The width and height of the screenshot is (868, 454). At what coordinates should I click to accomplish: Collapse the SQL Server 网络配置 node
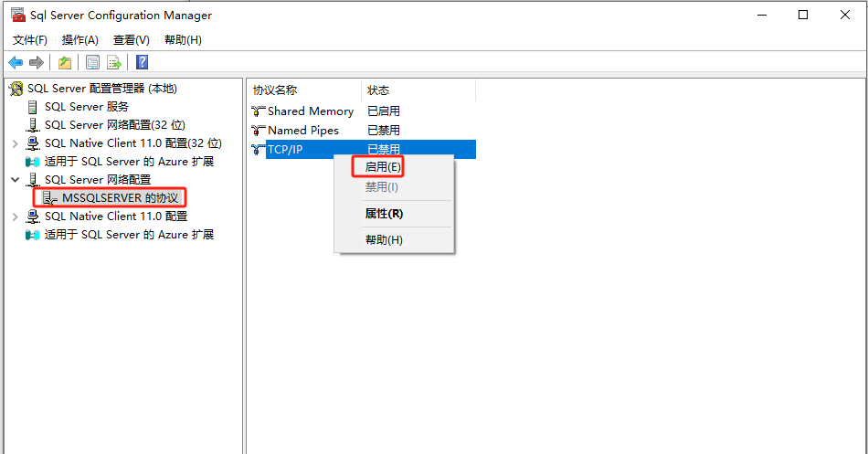pos(15,180)
